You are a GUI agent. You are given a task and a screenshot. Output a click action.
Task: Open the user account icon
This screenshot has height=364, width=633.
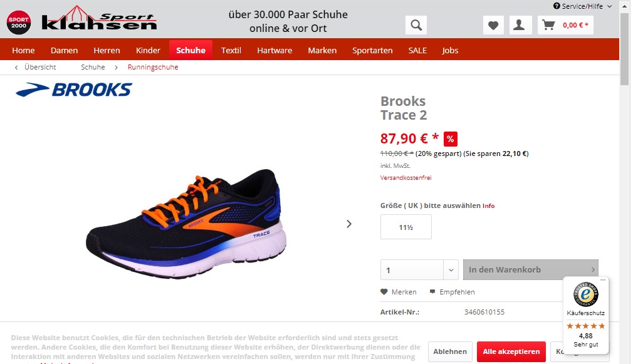point(519,25)
